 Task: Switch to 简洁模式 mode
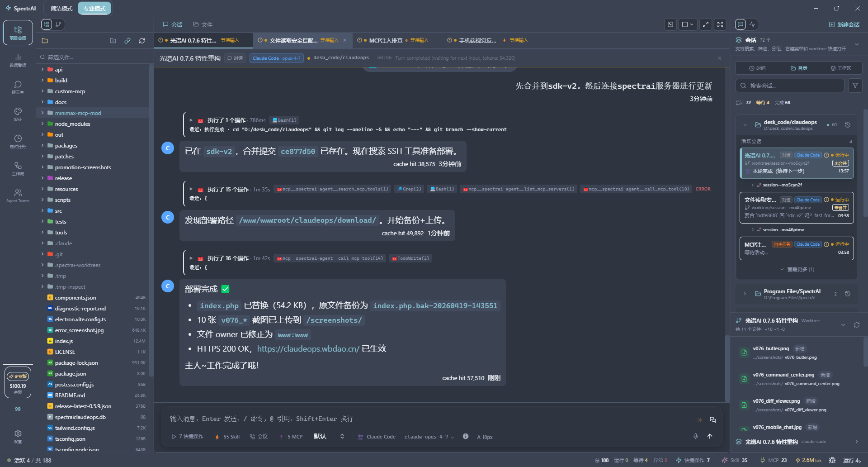(x=62, y=8)
